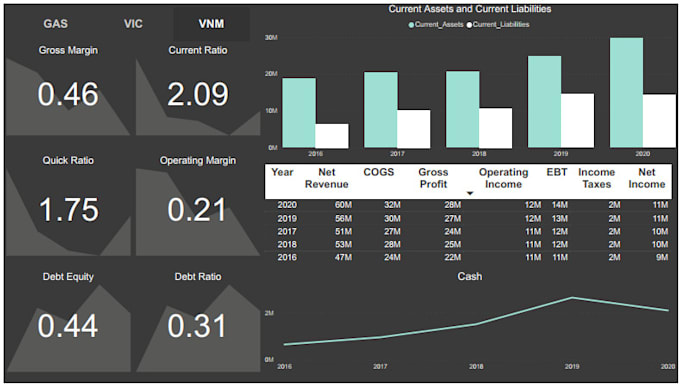This screenshot has height=385, width=680.
Task: Click the Current_Assets legend label
Action: click(x=439, y=24)
